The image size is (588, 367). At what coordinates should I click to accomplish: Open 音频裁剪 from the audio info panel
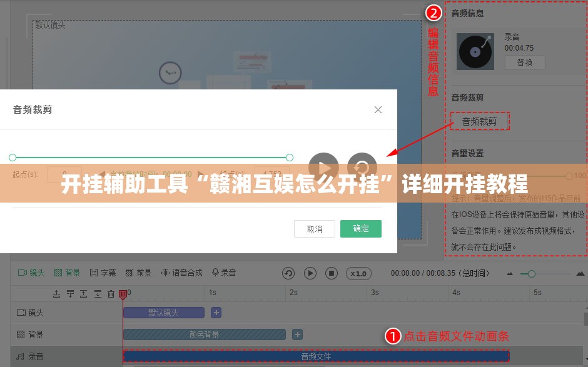click(x=480, y=121)
